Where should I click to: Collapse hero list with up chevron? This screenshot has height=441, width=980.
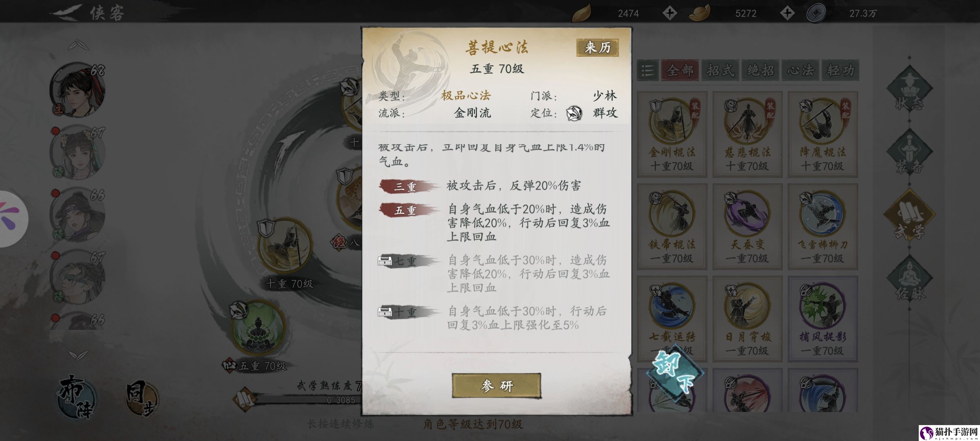[78, 45]
